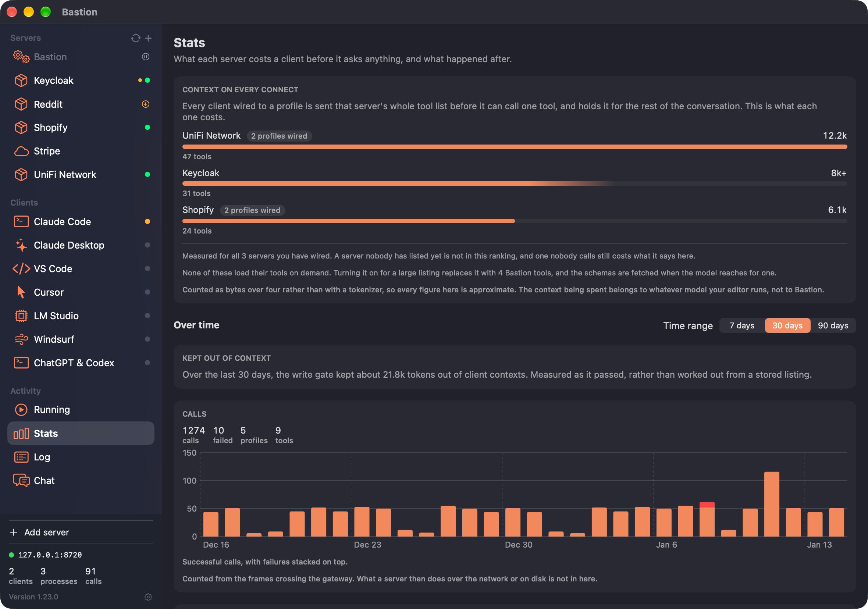Select the Keycloak server

coord(81,81)
